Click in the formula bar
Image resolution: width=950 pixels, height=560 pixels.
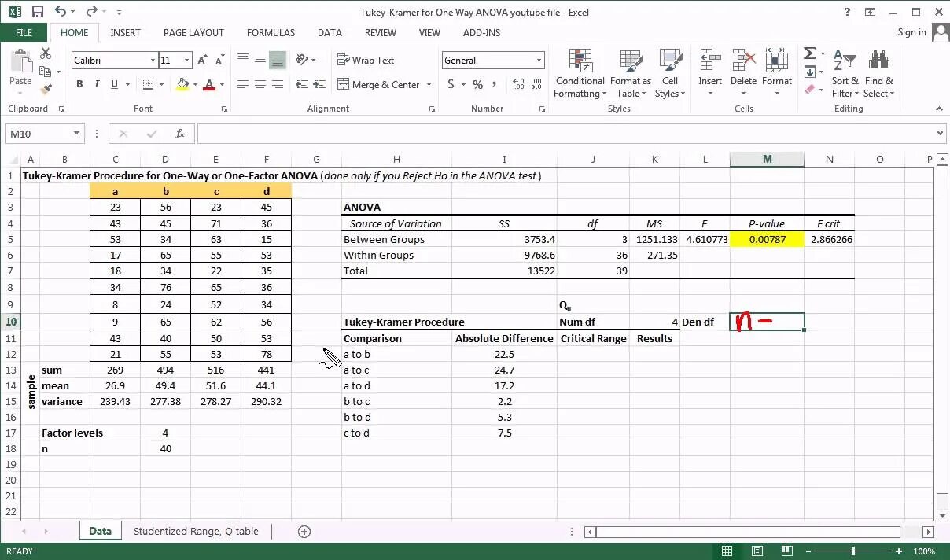coord(565,134)
